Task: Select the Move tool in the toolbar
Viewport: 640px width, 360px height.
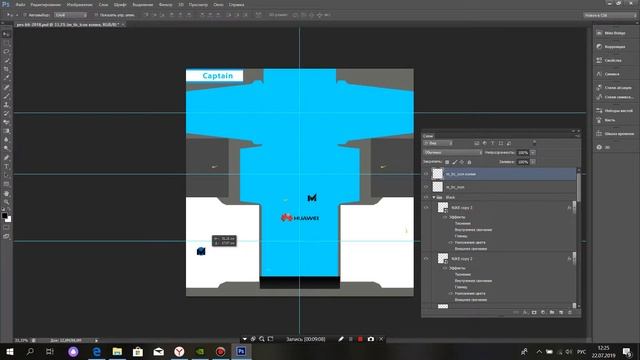Action: [x=6, y=34]
